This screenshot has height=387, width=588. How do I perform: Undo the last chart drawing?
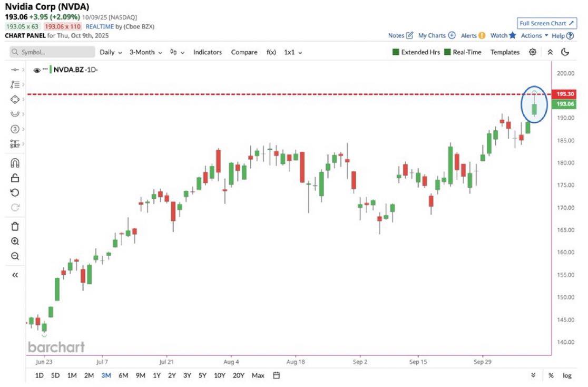tap(15, 193)
